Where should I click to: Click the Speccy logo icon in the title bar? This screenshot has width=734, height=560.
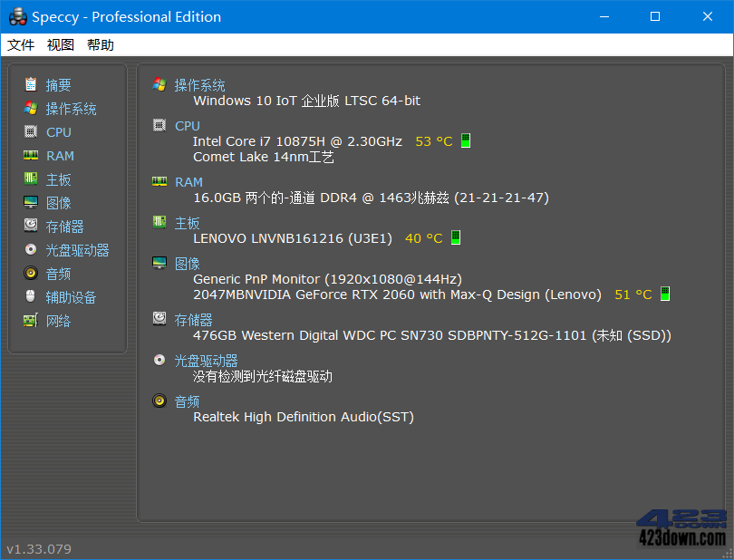[16, 16]
